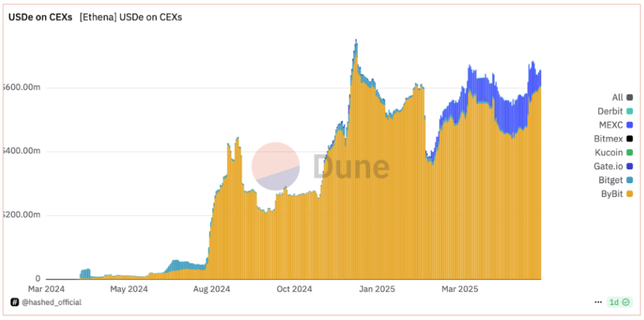
Task: Open the three-dots more options menu
Action: (598, 302)
